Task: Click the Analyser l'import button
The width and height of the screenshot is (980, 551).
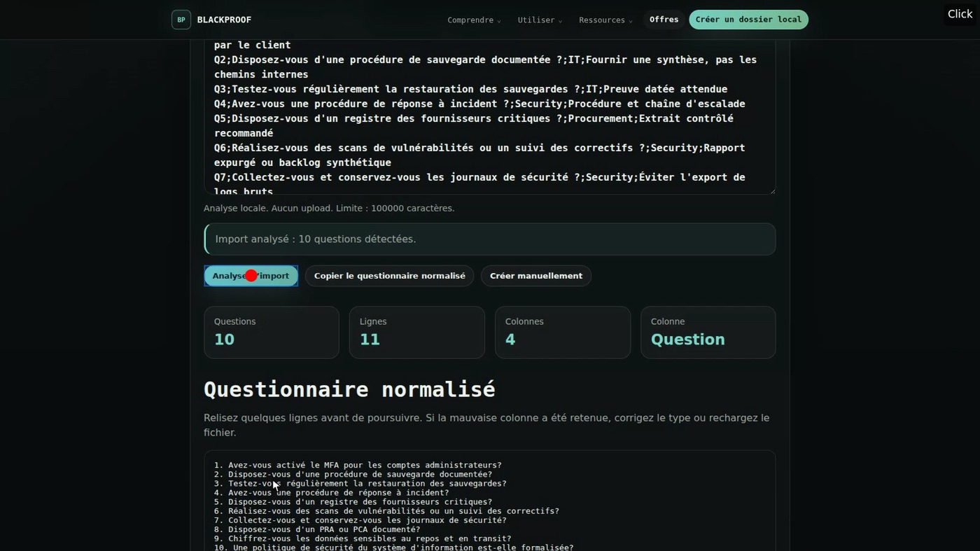Action: pos(251,276)
